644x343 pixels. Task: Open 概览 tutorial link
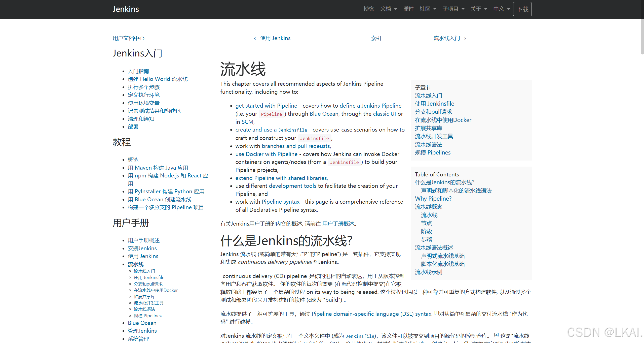pyautogui.click(x=133, y=160)
